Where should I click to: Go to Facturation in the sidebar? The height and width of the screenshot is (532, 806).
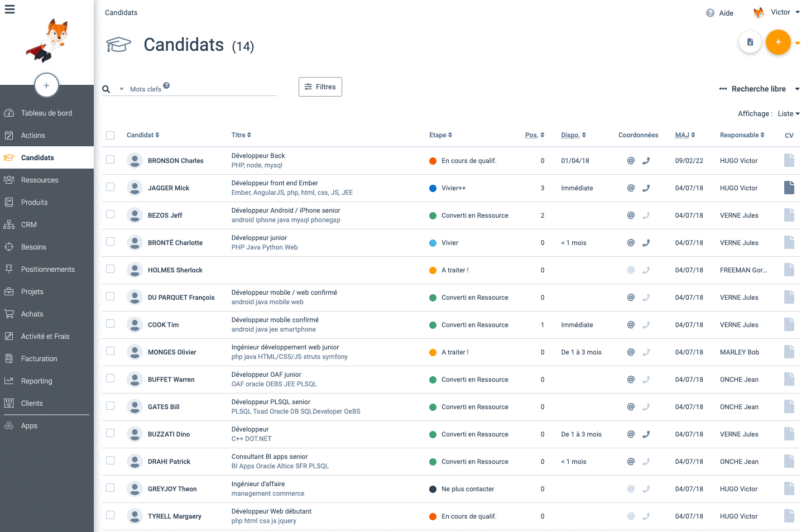[x=39, y=359]
